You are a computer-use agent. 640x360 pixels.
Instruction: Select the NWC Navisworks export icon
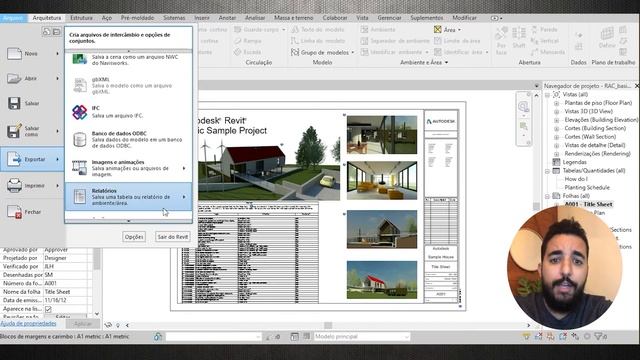point(79,59)
